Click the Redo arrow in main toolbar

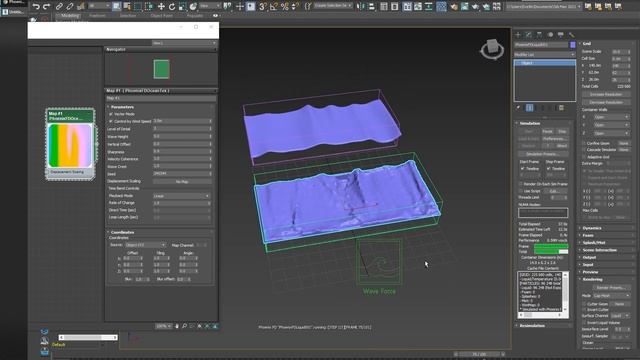point(47,7)
